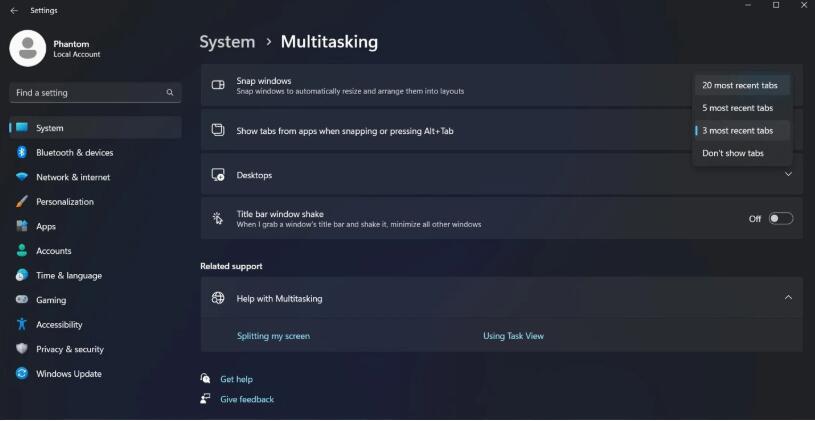The image size is (815, 421).
Task: Click the Local Account text
Action: 77,54
